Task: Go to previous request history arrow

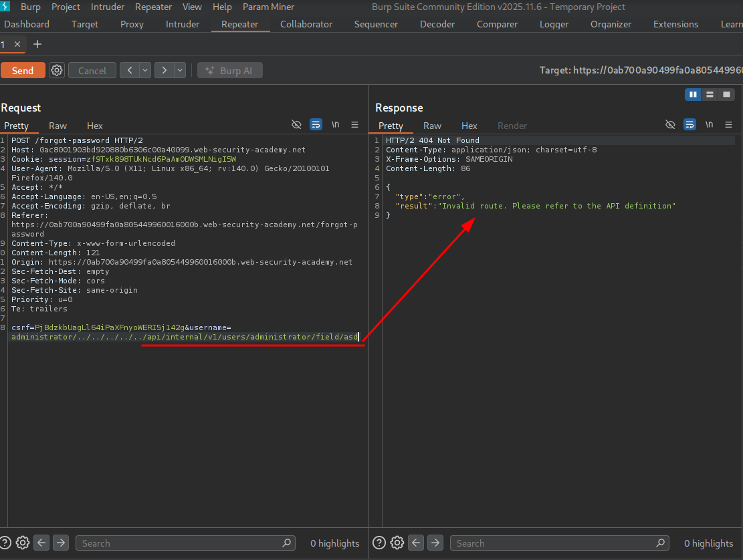Action: click(x=129, y=71)
